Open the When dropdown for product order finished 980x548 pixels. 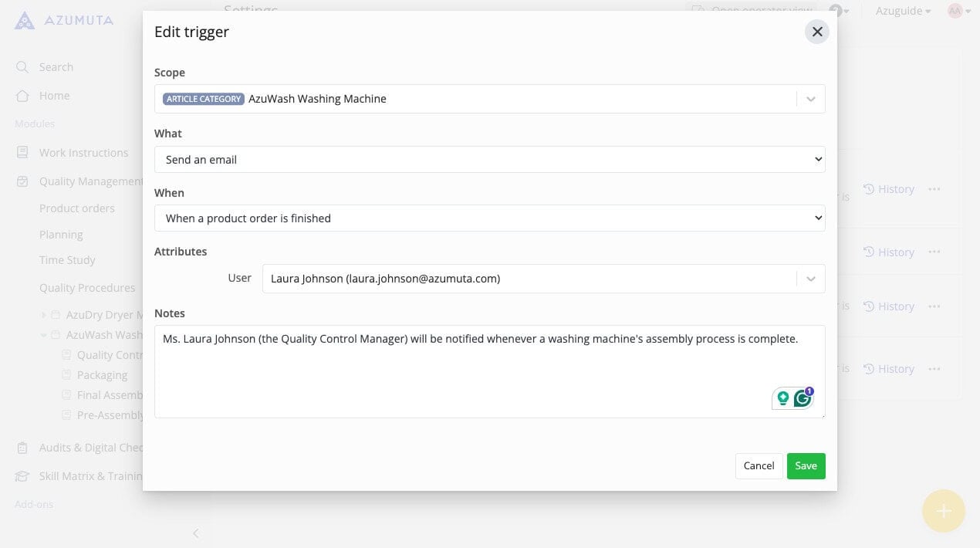489,218
